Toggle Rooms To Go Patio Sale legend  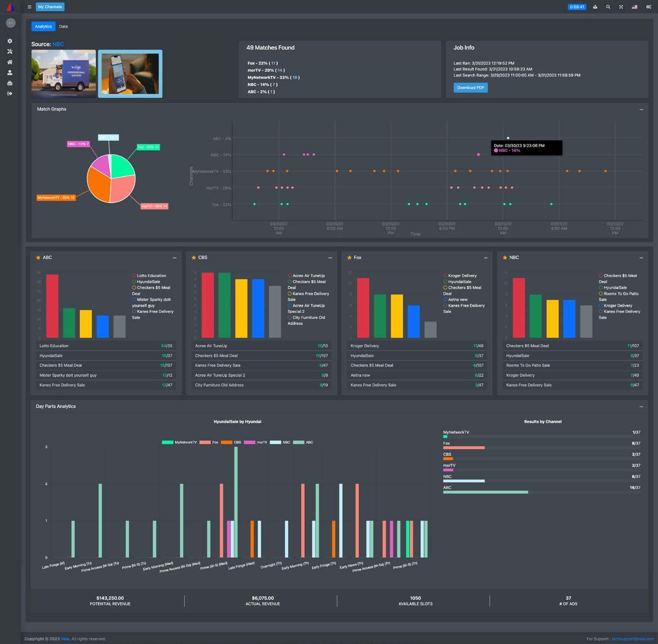619,296
